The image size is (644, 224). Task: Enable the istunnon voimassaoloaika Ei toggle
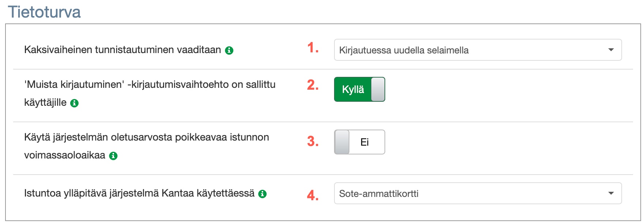click(359, 142)
